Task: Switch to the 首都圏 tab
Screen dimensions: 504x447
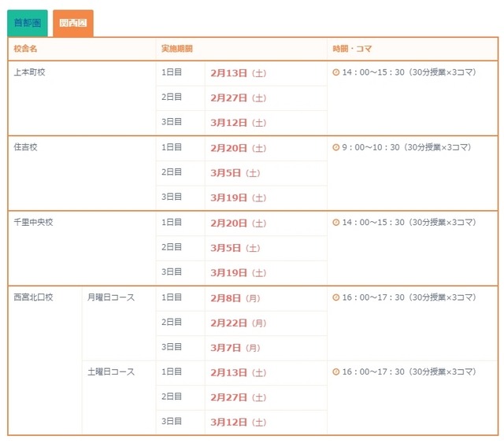Action: point(28,23)
